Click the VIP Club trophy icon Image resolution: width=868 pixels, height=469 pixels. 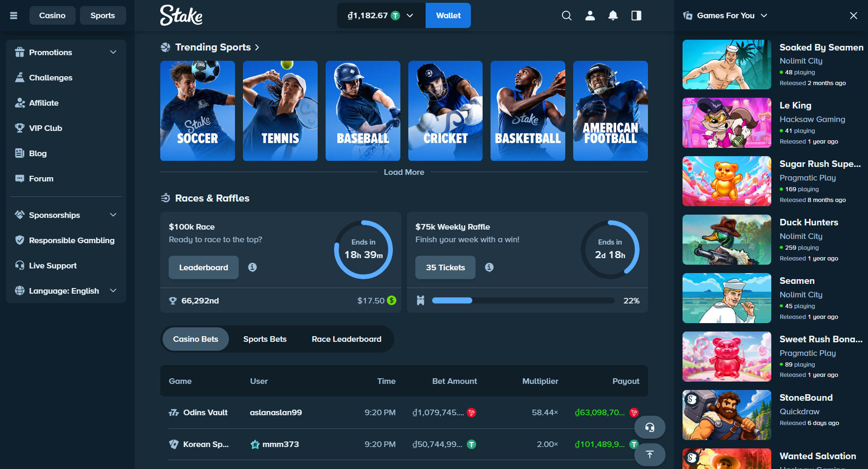(20, 128)
